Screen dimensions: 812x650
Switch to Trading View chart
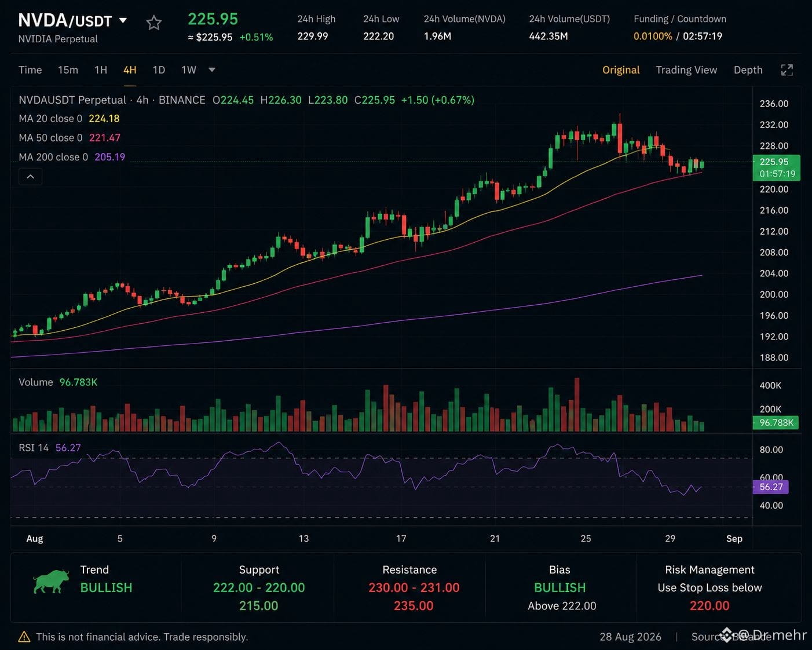686,70
